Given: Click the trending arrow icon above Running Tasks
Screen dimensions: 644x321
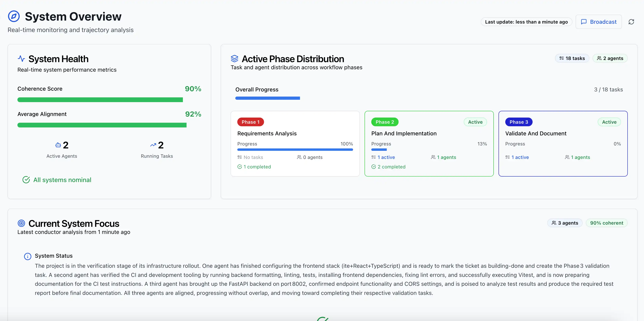Looking at the screenshot, I should tap(153, 145).
